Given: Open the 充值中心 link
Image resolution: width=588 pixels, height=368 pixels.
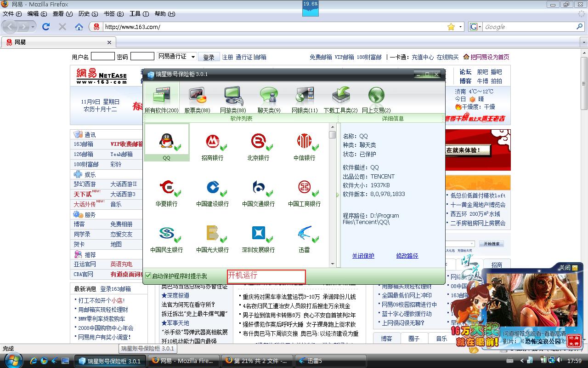Looking at the screenshot, I should (x=423, y=57).
